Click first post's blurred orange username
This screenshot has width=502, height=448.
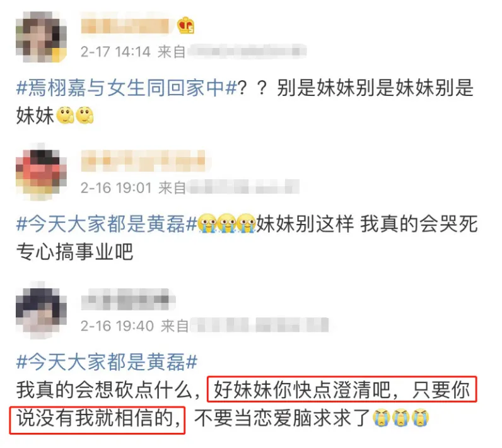click(x=125, y=26)
